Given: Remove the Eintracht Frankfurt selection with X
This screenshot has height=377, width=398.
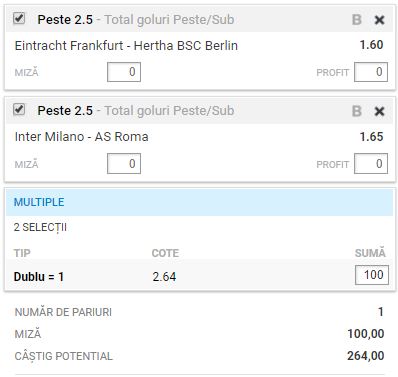Looking at the screenshot, I should 379,20.
